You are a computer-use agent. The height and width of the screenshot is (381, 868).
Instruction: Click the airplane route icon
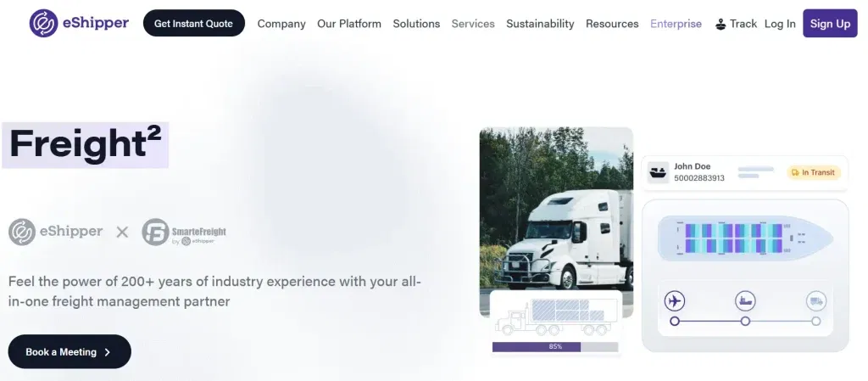point(674,301)
